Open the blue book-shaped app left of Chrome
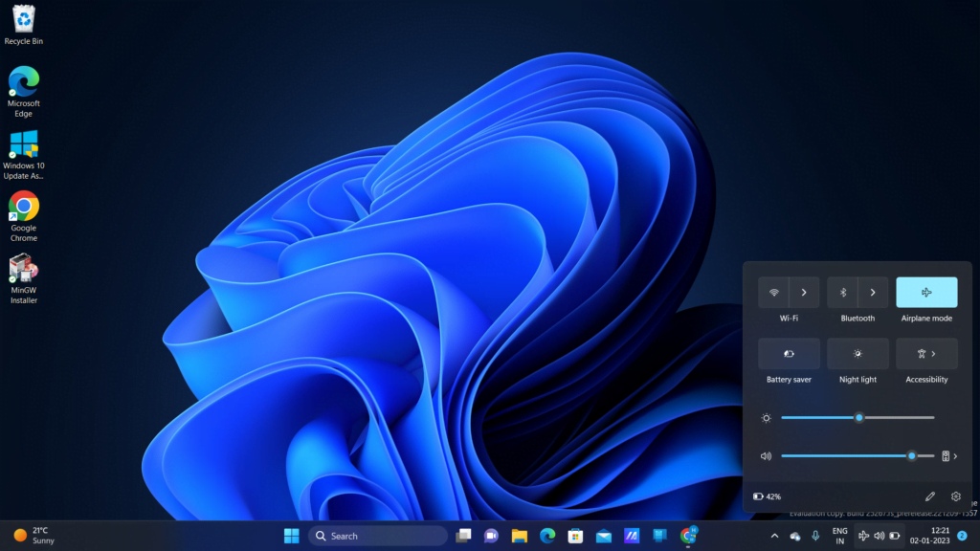980x551 pixels. coord(660,536)
